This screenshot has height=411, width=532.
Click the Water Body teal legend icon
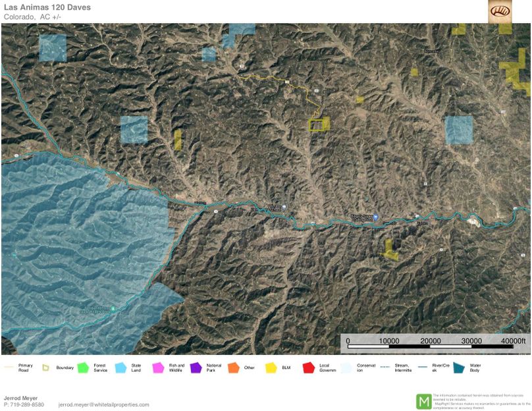(x=459, y=368)
